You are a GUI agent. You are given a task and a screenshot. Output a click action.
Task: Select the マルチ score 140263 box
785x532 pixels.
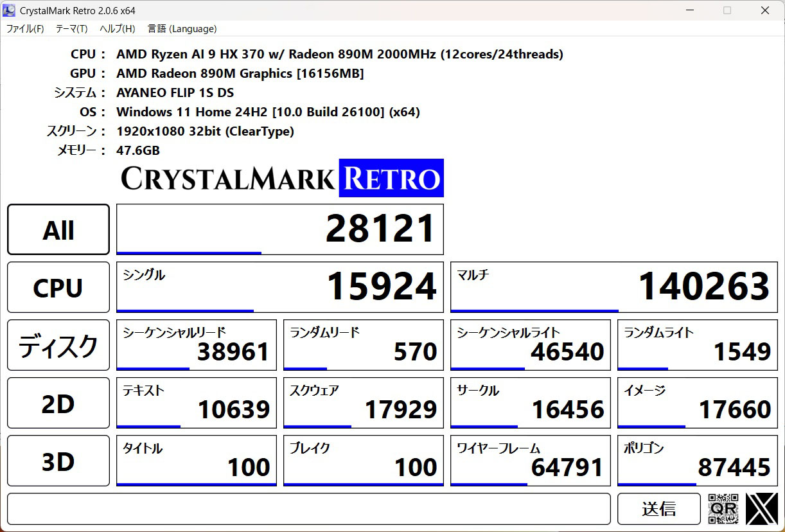[613, 287]
